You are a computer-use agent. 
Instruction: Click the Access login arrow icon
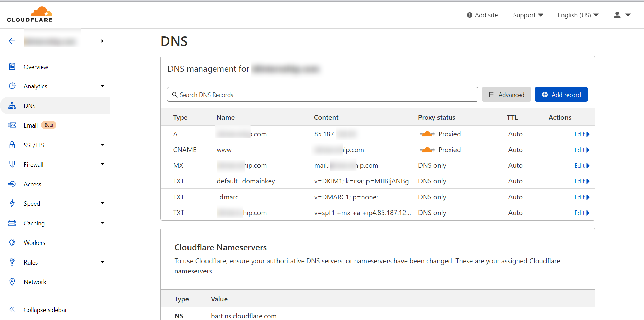tap(12, 184)
